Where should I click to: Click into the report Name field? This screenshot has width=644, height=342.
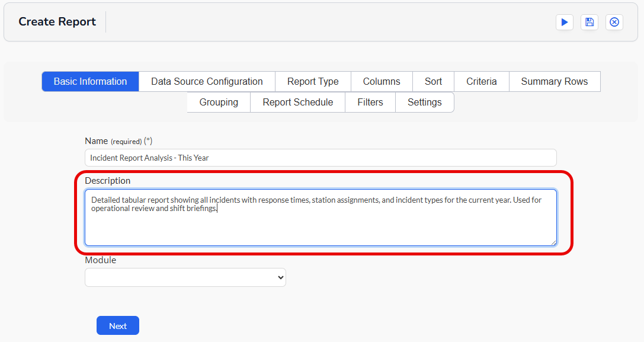click(x=321, y=158)
